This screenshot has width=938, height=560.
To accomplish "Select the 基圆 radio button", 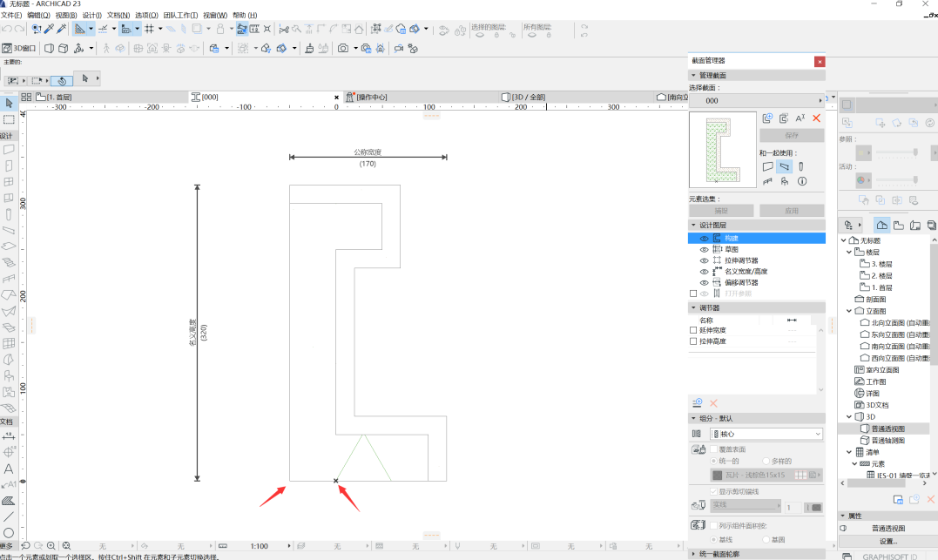I will coord(766,540).
